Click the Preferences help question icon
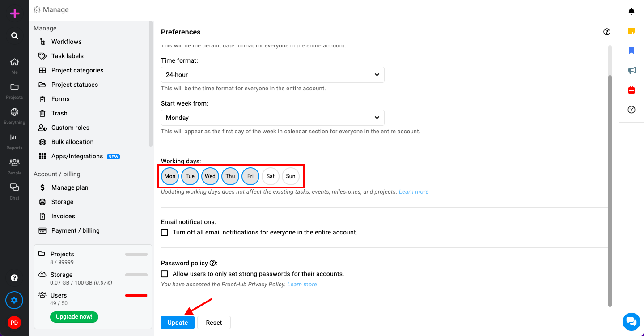The width and height of the screenshot is (644, 336). 607,32
